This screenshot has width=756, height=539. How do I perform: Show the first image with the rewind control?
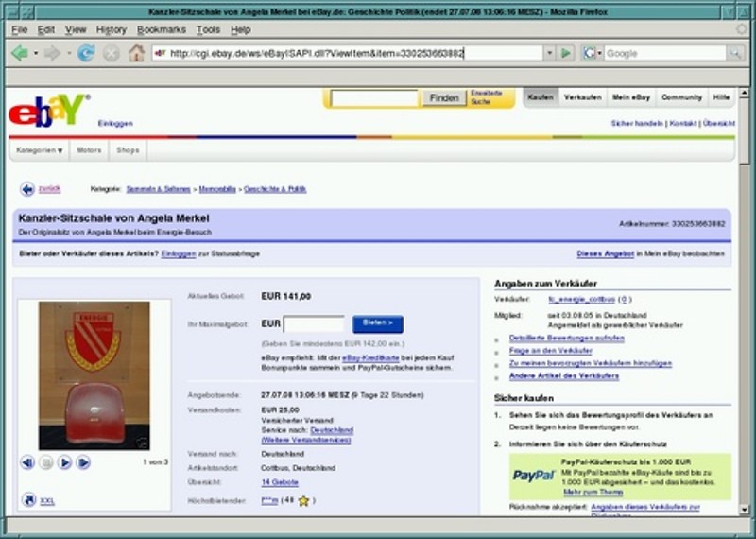tap(27, 462)
